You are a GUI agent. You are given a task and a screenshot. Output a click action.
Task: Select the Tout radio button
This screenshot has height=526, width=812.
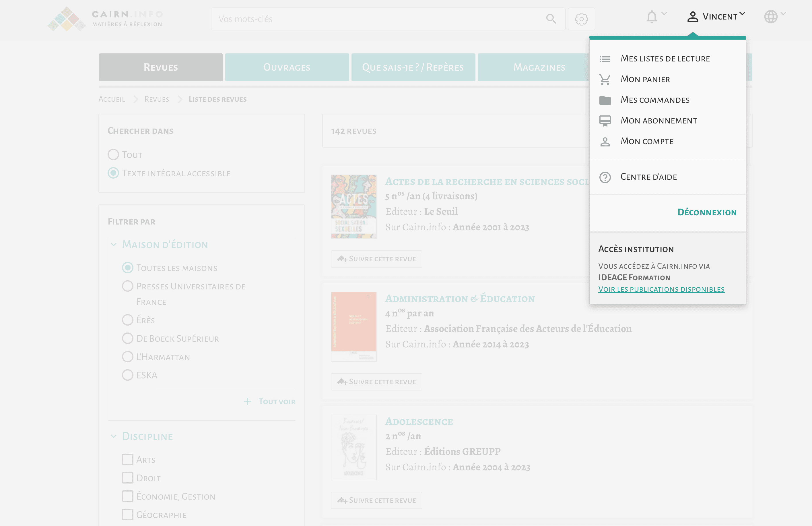point(113,155)
